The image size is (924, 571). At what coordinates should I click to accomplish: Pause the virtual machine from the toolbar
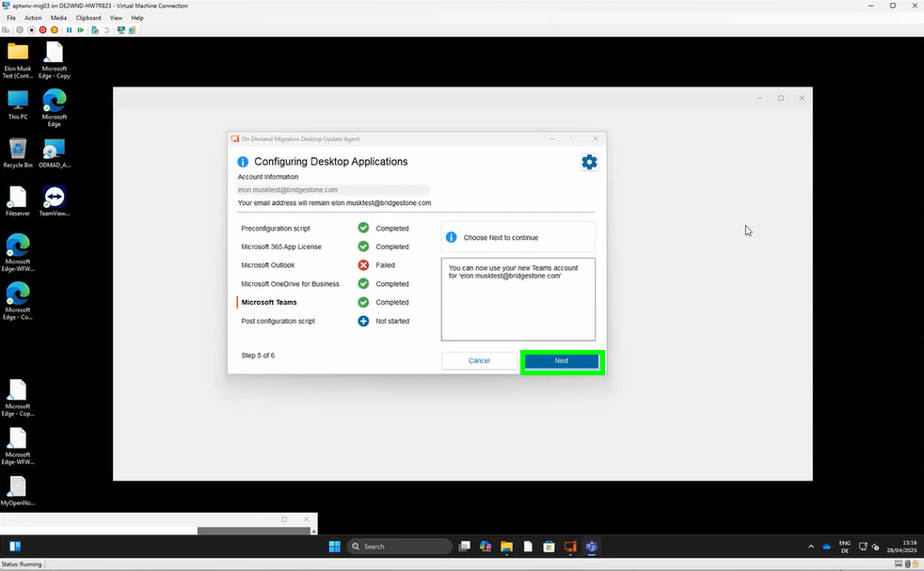tap(69, 30)
